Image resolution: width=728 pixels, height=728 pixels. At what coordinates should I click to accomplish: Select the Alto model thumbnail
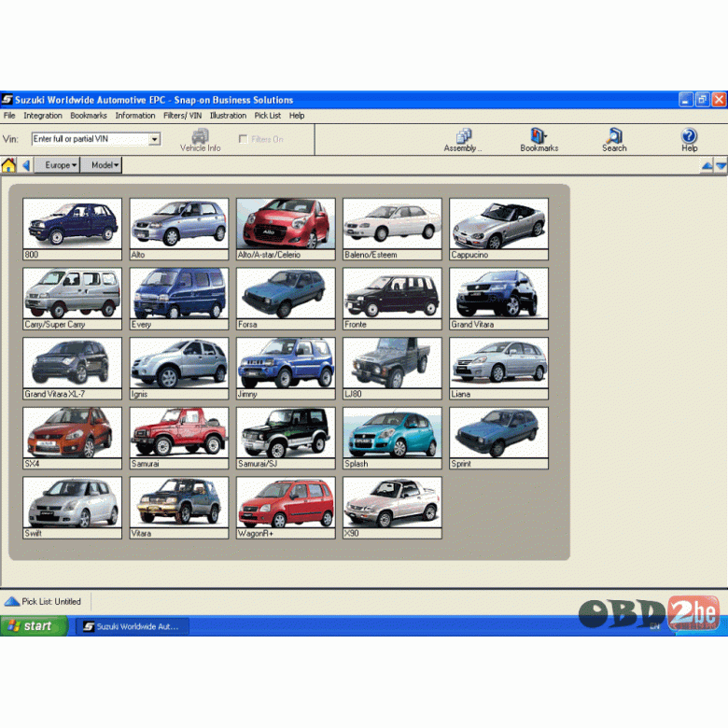click(x=179, y=229)
